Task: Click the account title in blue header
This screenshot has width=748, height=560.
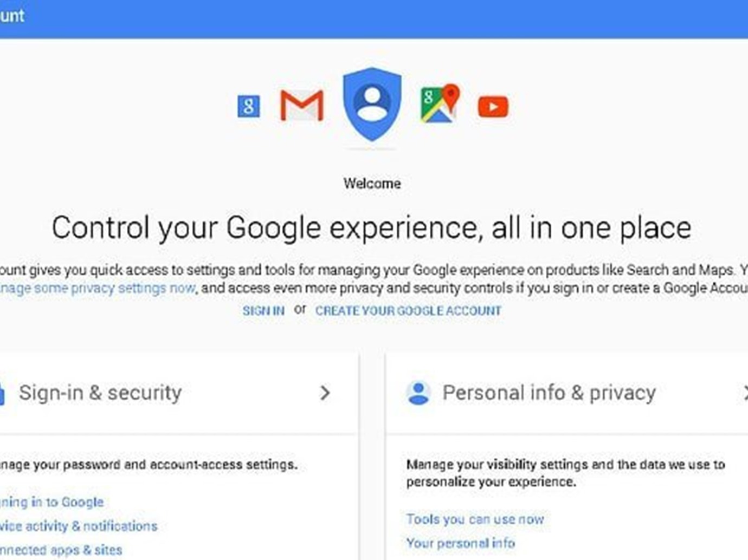Action: coord(12,16)
